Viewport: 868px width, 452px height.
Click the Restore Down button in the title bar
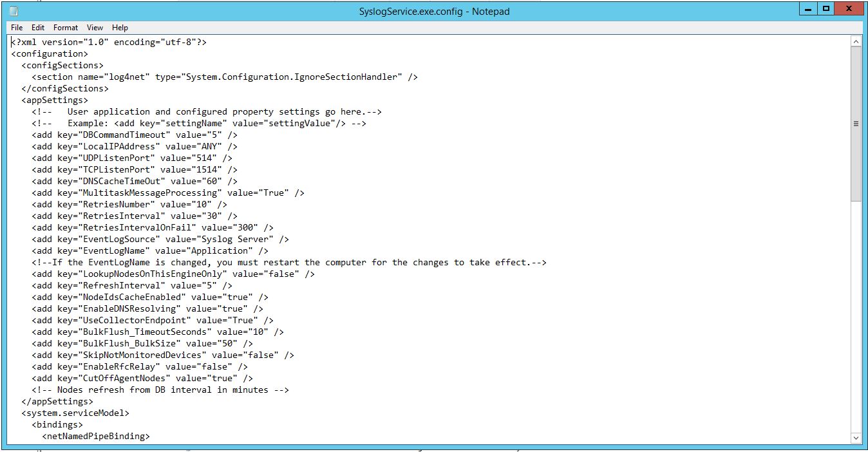(x=825, y=8)
